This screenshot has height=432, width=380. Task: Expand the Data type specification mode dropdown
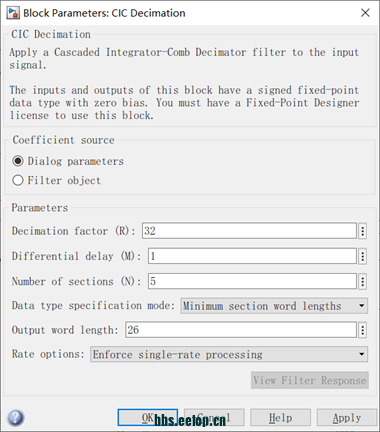(274, 306)
